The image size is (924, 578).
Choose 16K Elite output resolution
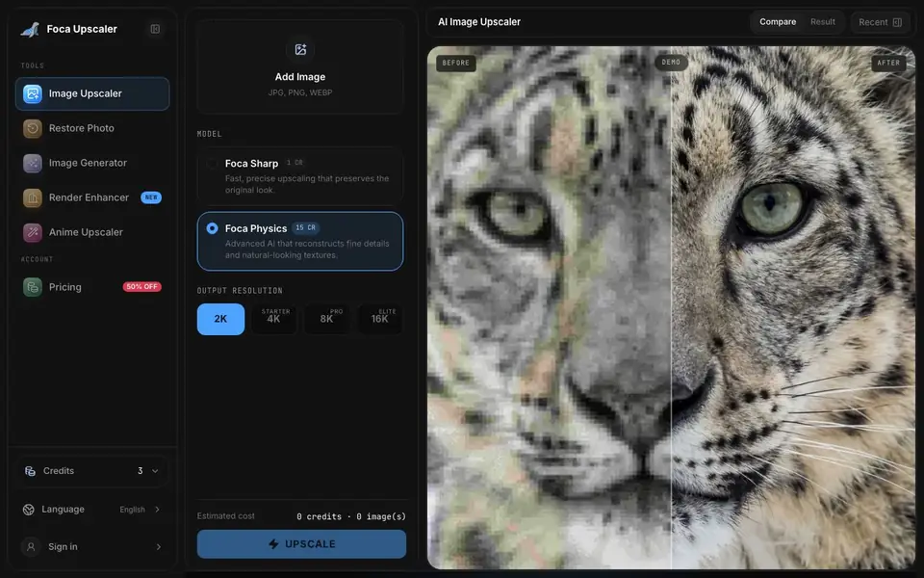380,319
